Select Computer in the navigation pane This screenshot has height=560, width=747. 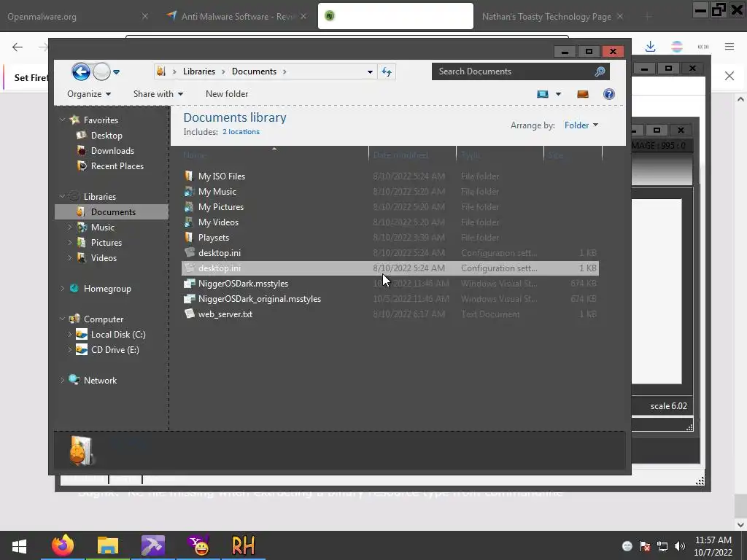pyautogui.click(x=104, y=319)
